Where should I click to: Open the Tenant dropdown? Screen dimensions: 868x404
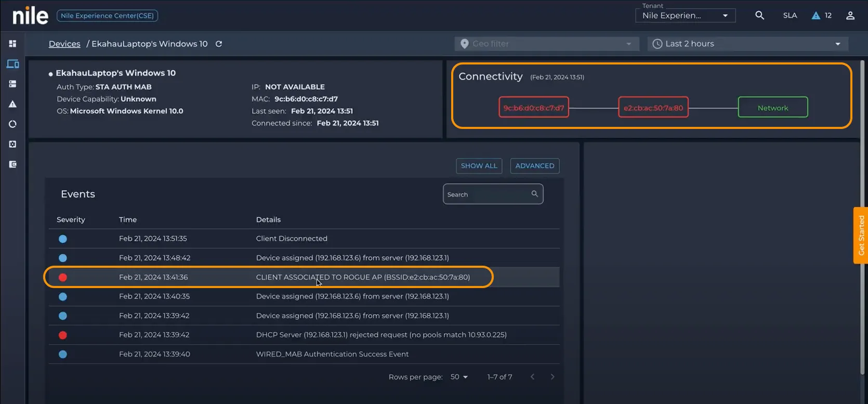686,16
